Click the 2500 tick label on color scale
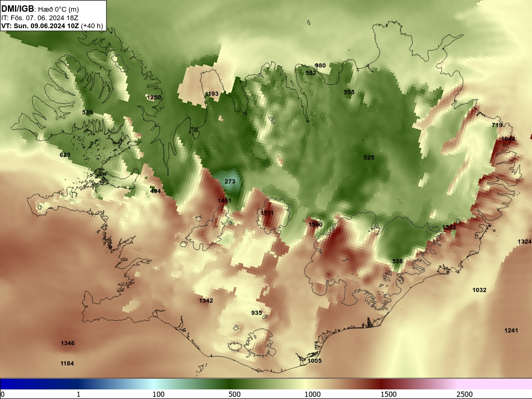The image size is (532, 399). [x=464, y=394]
